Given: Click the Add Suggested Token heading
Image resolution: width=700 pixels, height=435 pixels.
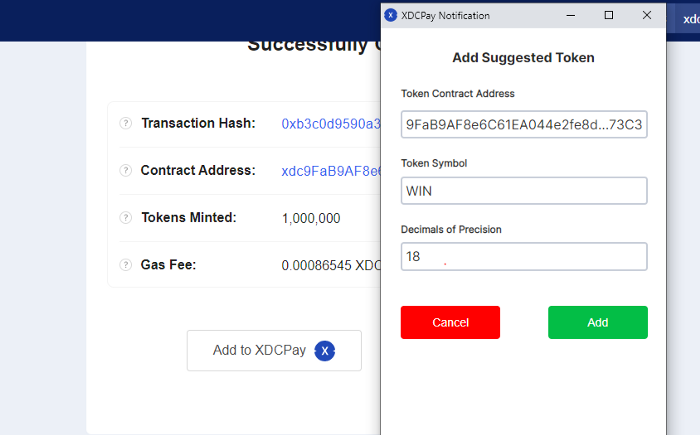Looking at the screenshot, I should coord(523,58).
